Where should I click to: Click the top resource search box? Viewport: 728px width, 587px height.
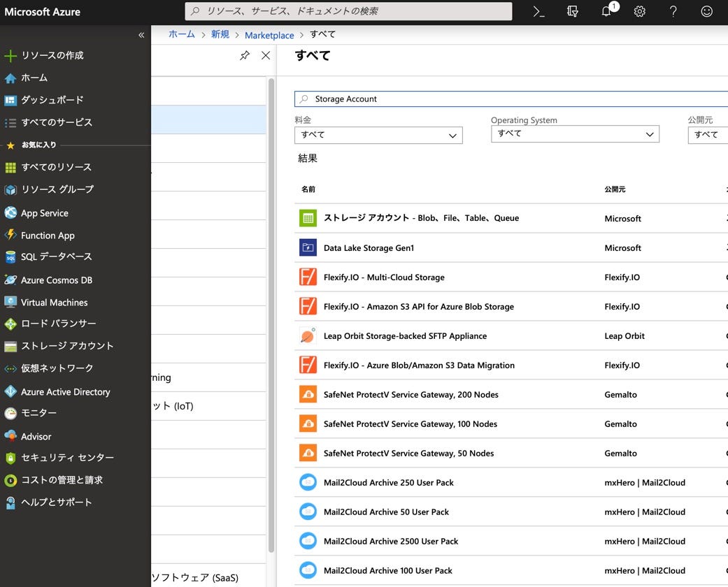pos(348,11)
